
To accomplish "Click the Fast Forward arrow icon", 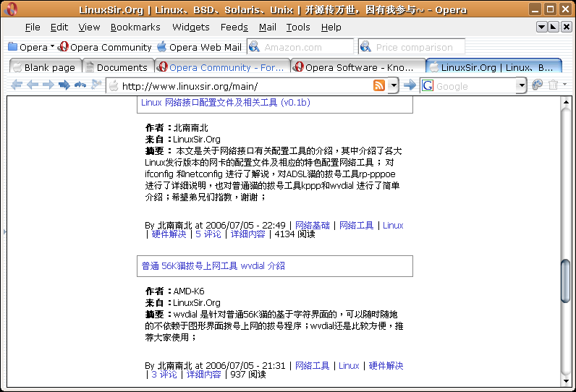I will (64, 85).
